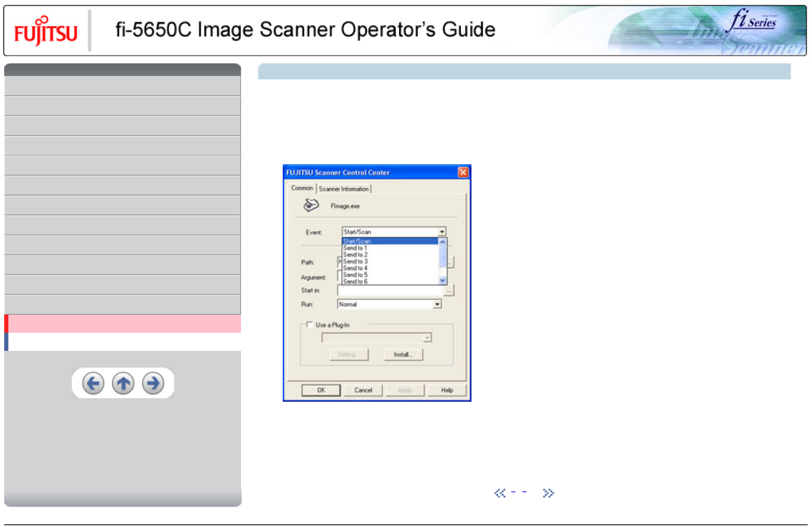Image resolution: width=812 pixels, height=527 pixels.
Task: Click the Install... button
Action: (403, 354)
